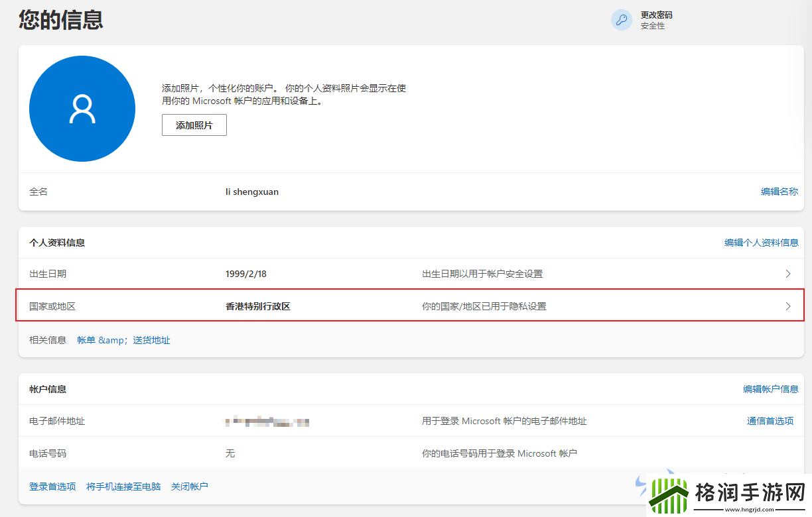Click 将手机连接至电脑 link
This screenshot has width=812, height=517.
click(x=123, y=486)
